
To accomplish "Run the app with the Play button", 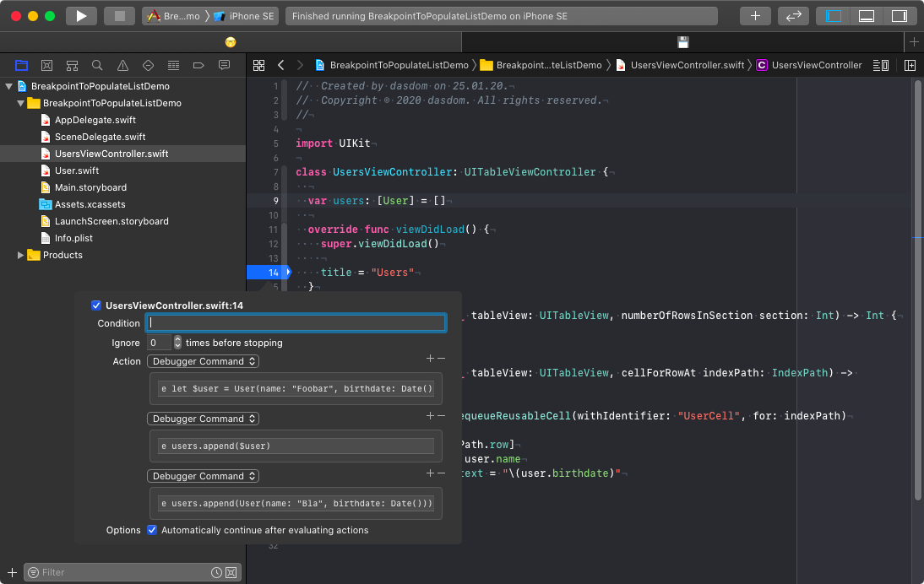I will [81, 16].
